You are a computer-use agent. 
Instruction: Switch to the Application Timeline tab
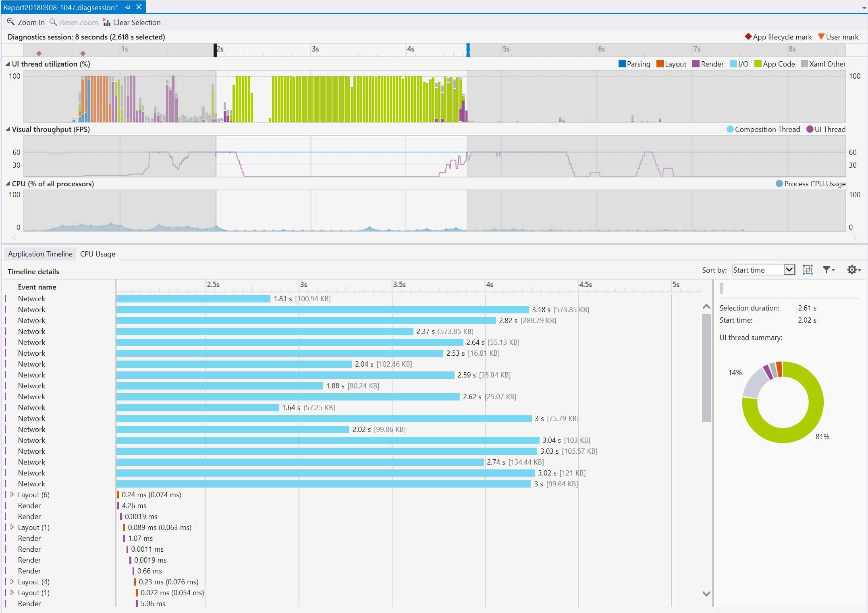point(40,254)
